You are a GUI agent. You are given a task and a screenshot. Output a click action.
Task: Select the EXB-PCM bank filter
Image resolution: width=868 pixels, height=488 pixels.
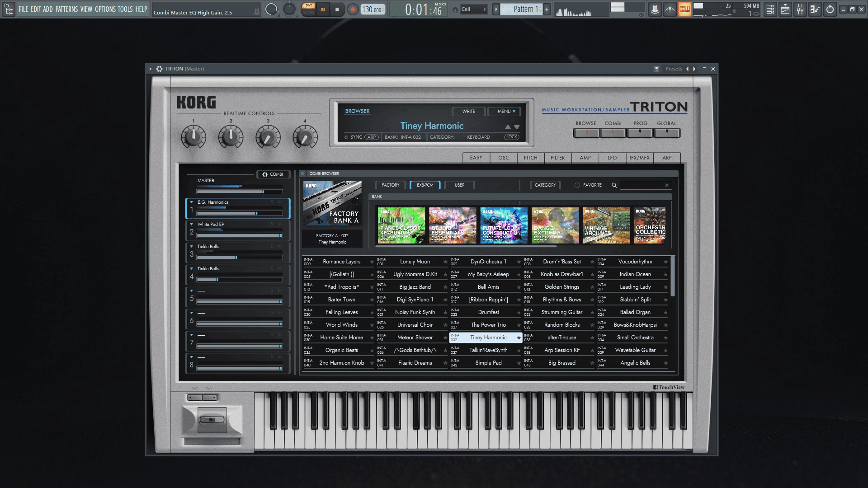coord(425,185)
